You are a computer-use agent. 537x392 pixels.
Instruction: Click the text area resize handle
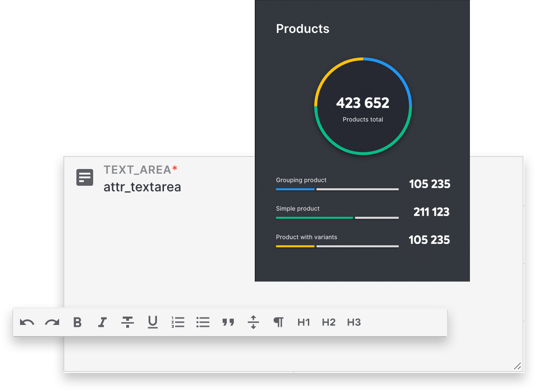point(517,366)
